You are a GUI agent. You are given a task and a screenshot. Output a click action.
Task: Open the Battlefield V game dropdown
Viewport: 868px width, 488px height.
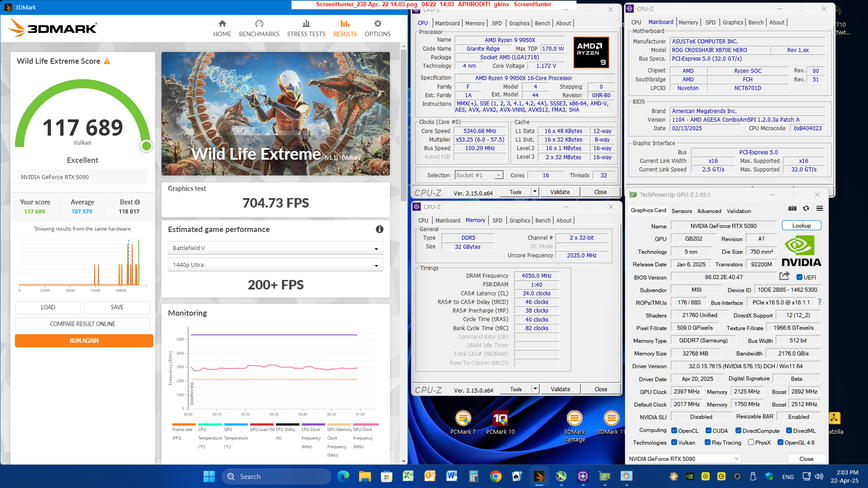point(275,248)
